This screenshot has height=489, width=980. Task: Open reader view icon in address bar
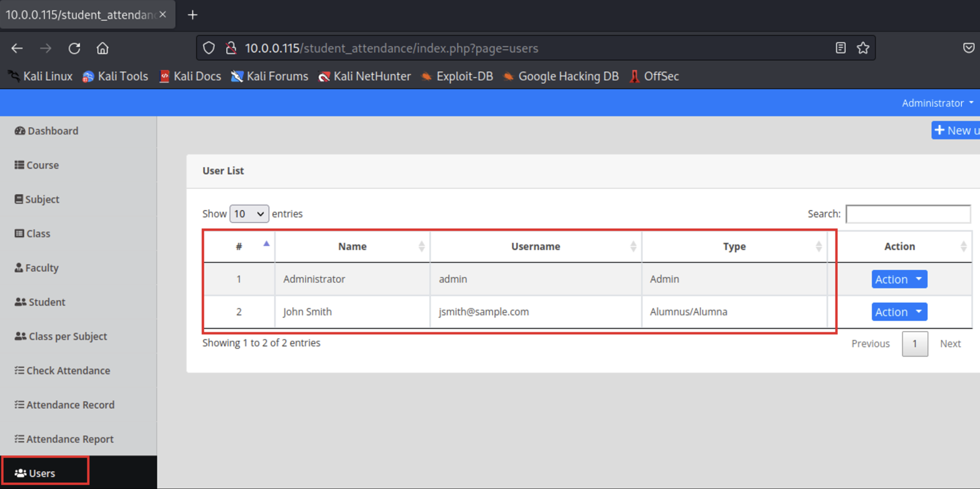click(840, 48)
